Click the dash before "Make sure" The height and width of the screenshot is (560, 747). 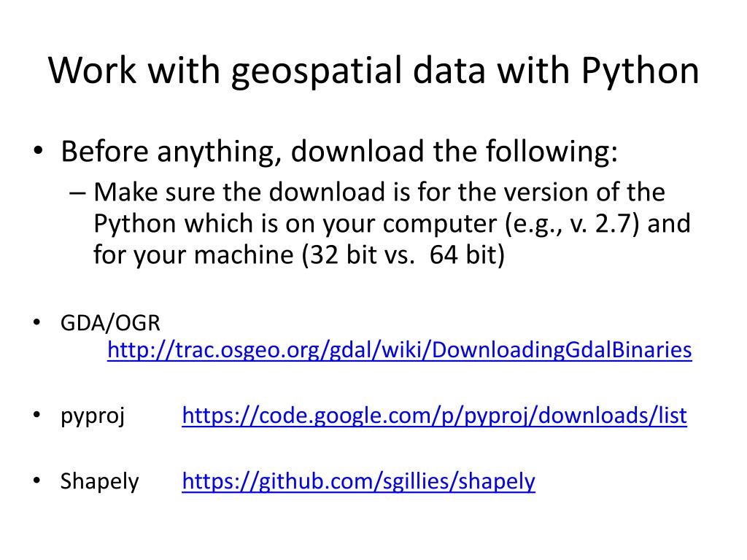tap(77, 192)
